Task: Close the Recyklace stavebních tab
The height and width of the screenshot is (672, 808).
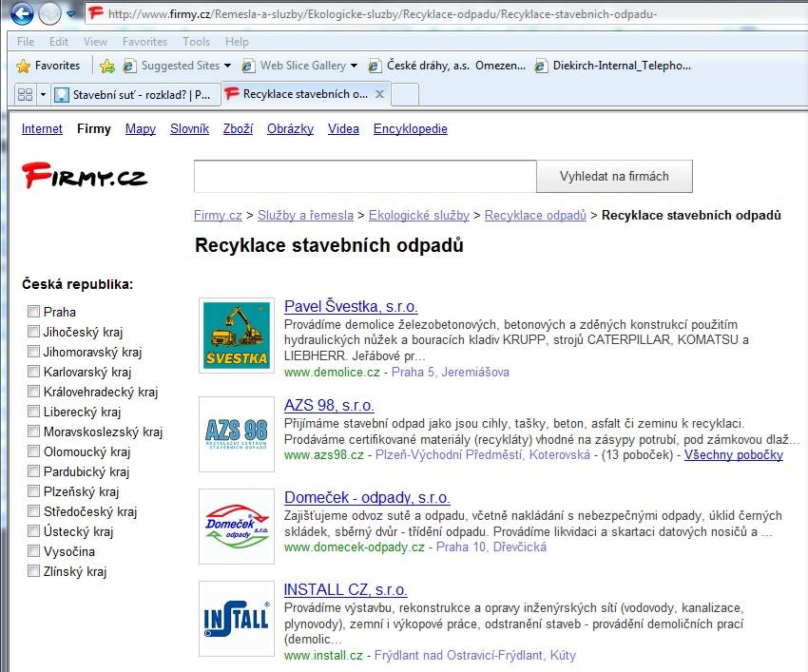Action: tap(380, 94)
